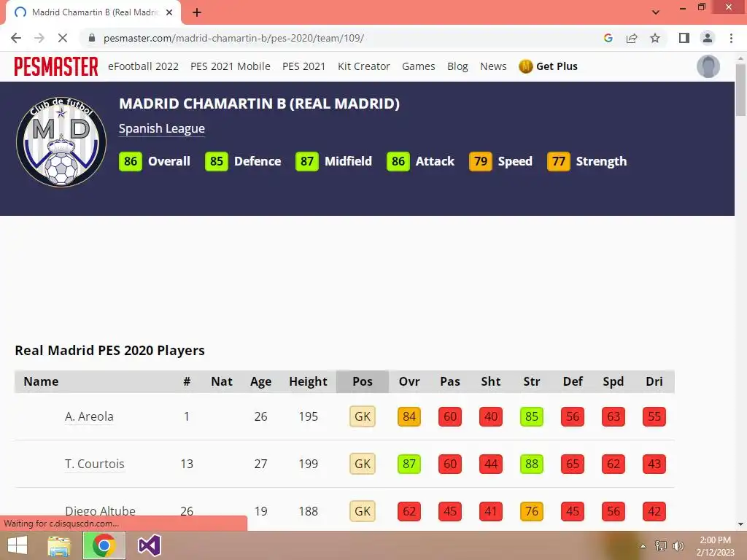747x560 pixels.
Task: Open a new browser tab
Action: [197, 12]
